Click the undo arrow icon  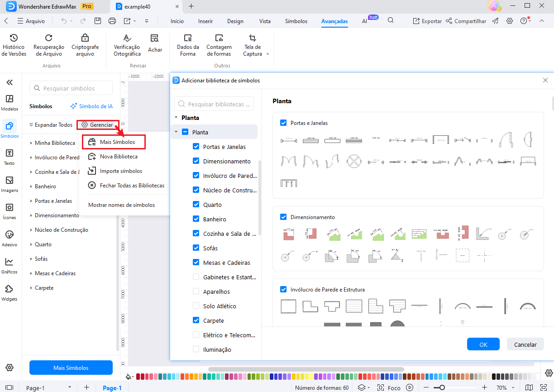pos(64,21)
